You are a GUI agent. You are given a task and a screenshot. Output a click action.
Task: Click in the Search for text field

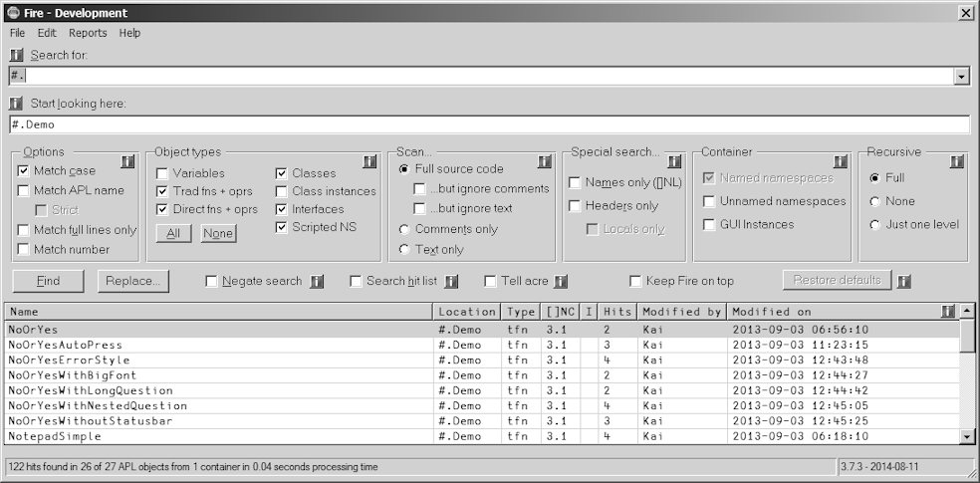(x=482, y=77)
